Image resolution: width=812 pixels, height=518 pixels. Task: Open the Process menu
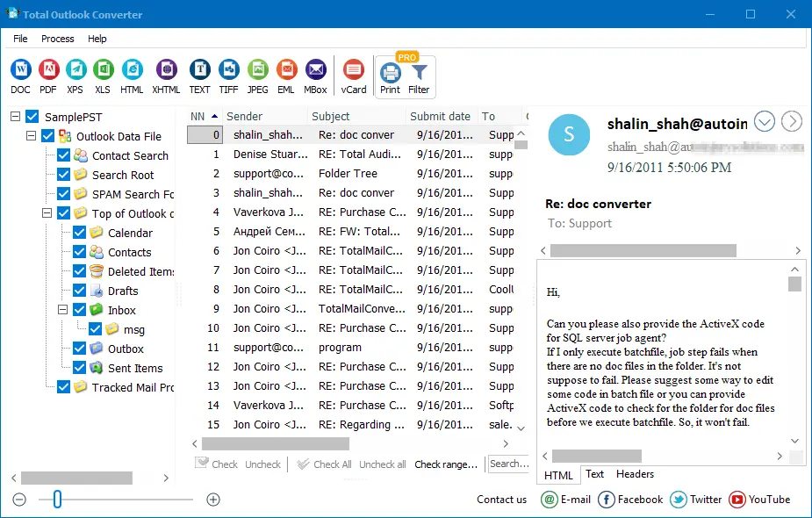(x=58, y=39)
